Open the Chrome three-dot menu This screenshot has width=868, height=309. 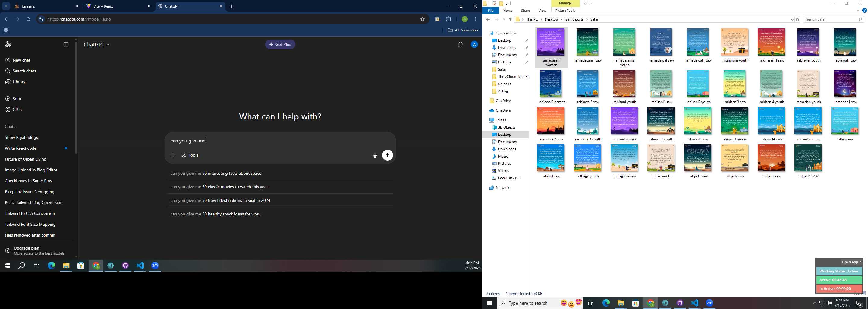[x=476, y=19]
